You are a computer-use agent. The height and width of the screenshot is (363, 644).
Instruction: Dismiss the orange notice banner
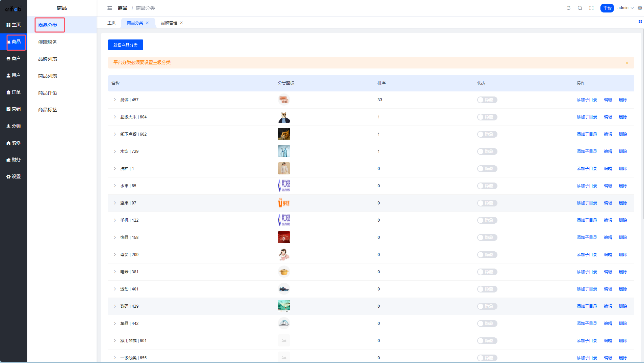tap(627, 63)
